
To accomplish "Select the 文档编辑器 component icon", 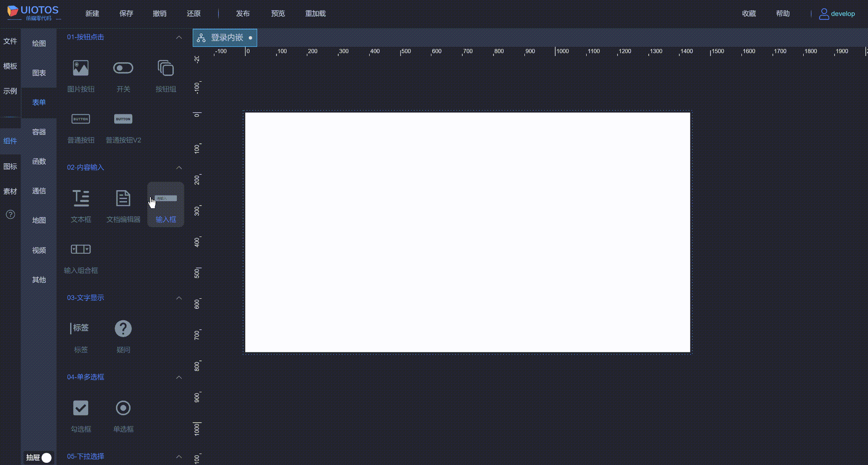I will (123, 199).
